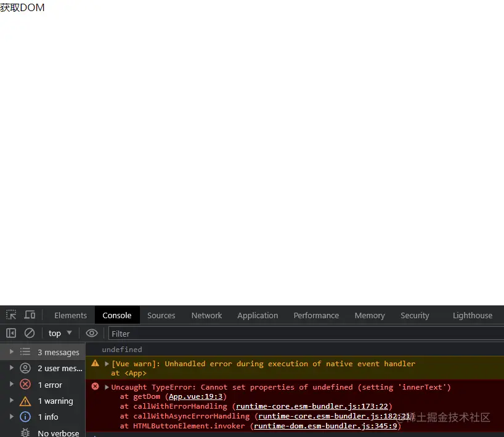The width and height of the screenshot is (504, 437).
Task: Switch to the Console tab
Action: [x=117, y=315]
